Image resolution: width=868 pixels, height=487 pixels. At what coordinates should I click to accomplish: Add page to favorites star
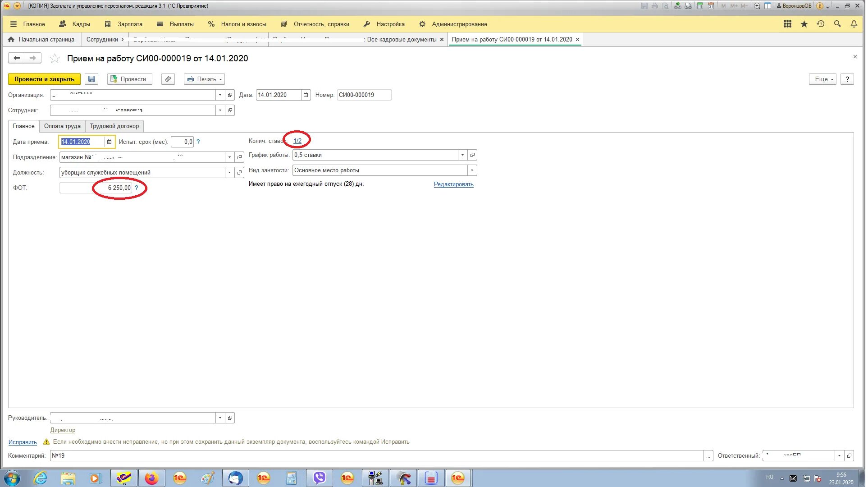[x=55, y=59]
